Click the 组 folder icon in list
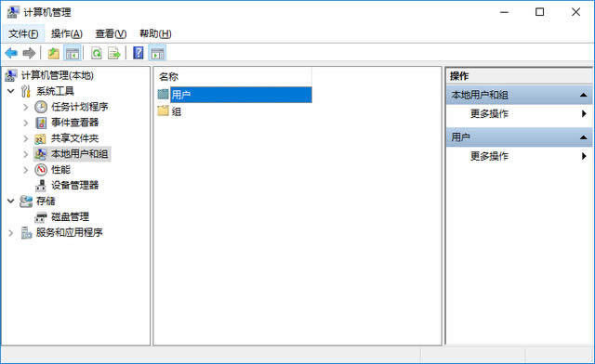The height and width of the screenshot is (364, 595). coord(164,110)
